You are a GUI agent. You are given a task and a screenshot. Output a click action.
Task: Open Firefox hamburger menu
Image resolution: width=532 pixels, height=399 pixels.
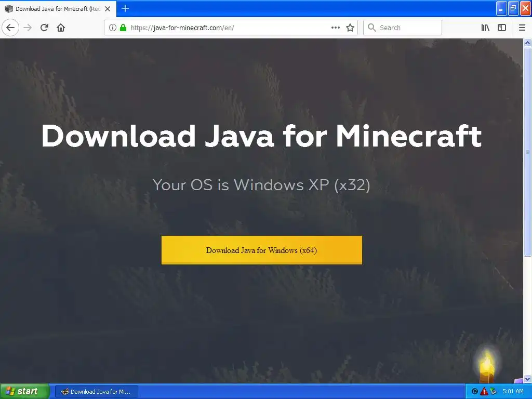(522, 28)
